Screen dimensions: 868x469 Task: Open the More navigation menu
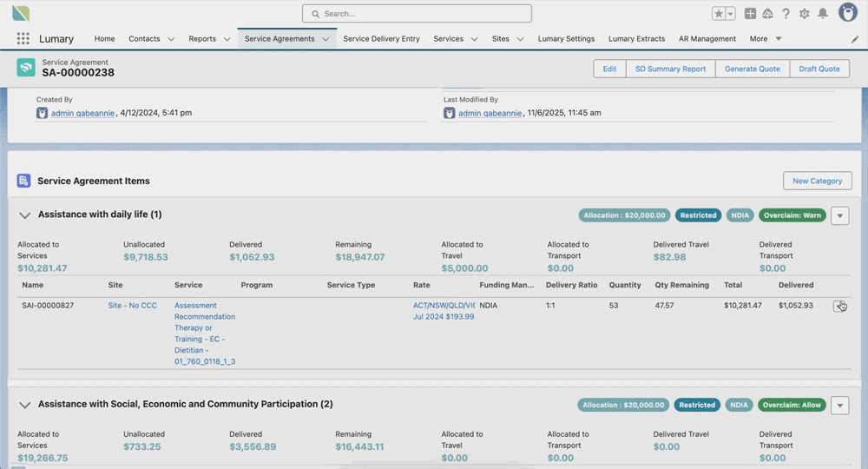point(766,39)
